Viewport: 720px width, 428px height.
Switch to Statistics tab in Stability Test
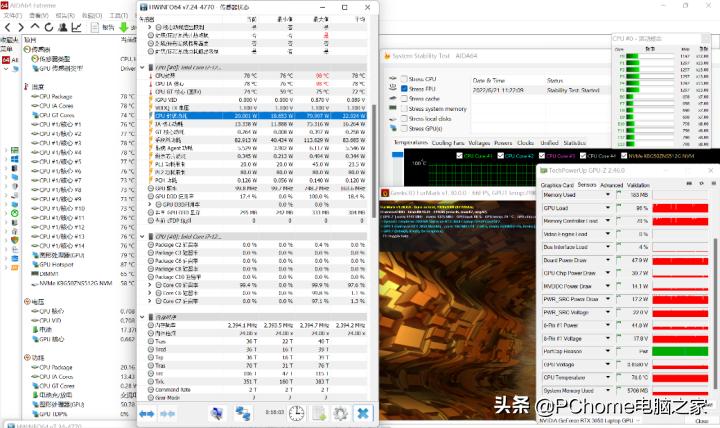[x=574, y=143]
